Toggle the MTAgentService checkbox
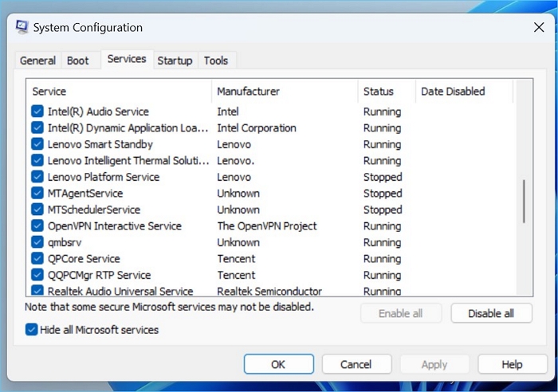 click(37, 194)
